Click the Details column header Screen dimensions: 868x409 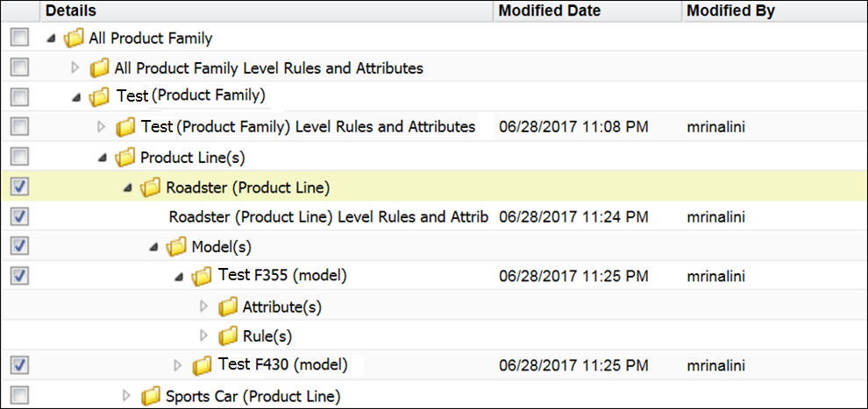(70, 11)
